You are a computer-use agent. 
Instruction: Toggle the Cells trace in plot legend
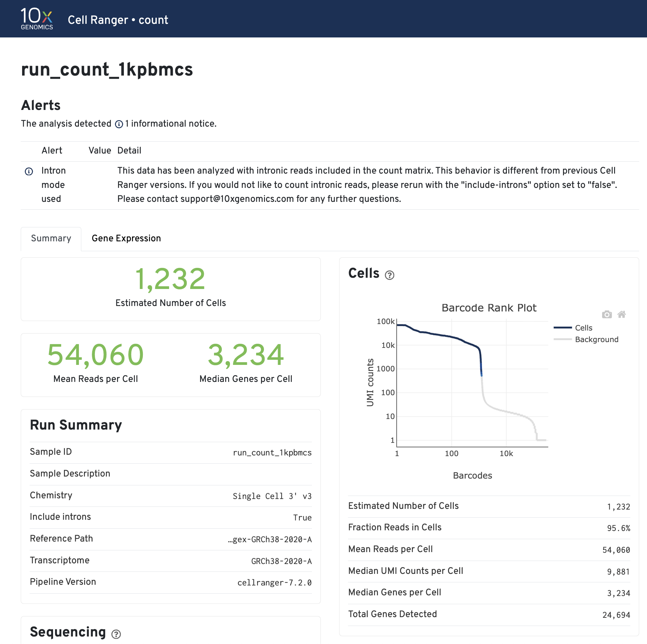[x=583, y=328]
